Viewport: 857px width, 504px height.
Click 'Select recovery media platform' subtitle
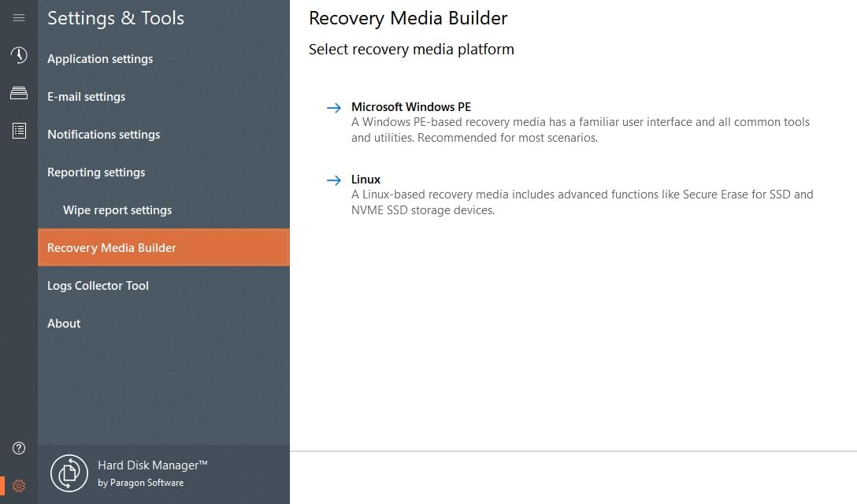tap(411, 49)
